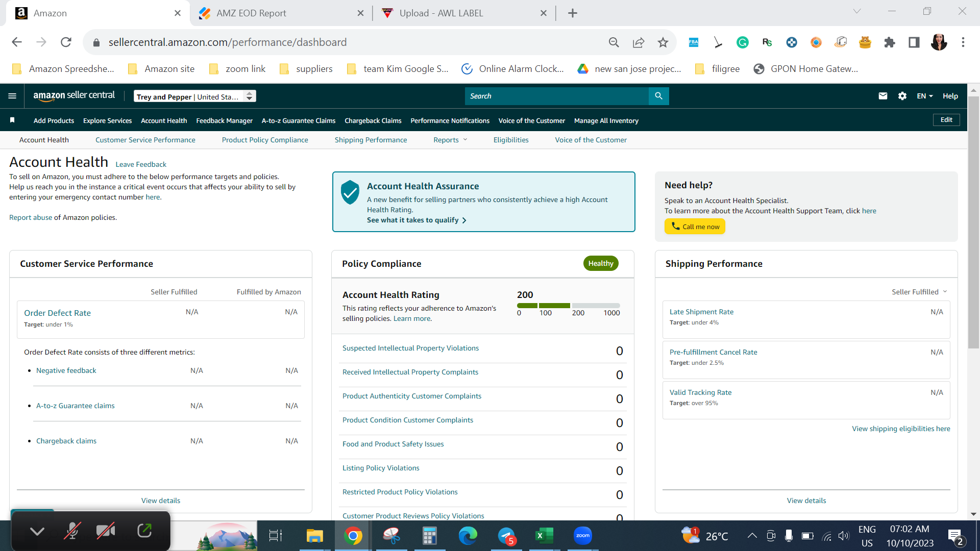Screen dimensions: 980x551
Task: Open the Late Shipment Rate link
Action: click(x=701, y=312)
